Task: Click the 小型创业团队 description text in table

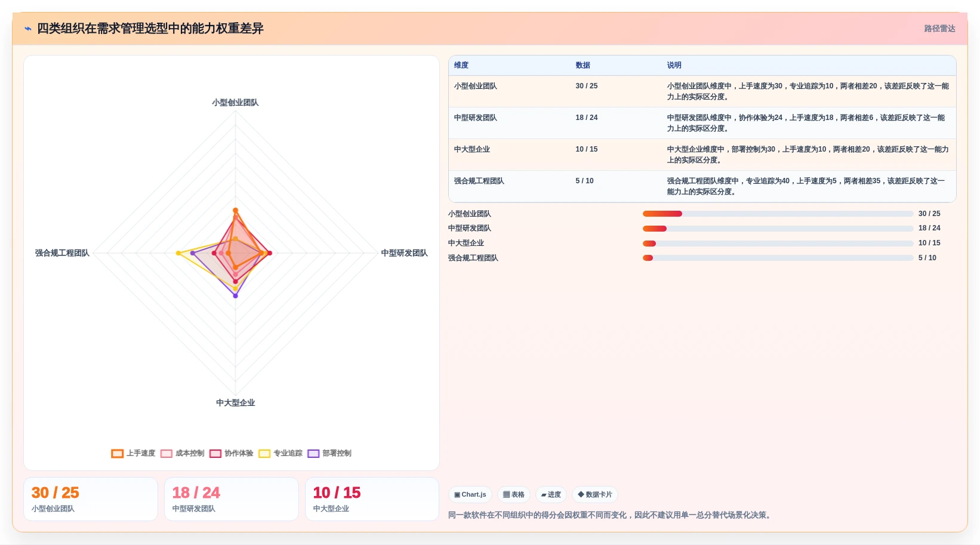Action: [x=808, y=91]
